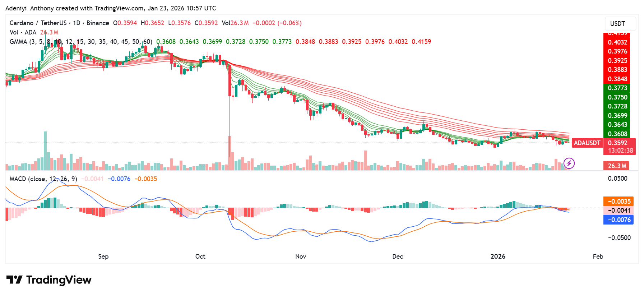Click the 0.4032 red price axis label

click(617, 42)
